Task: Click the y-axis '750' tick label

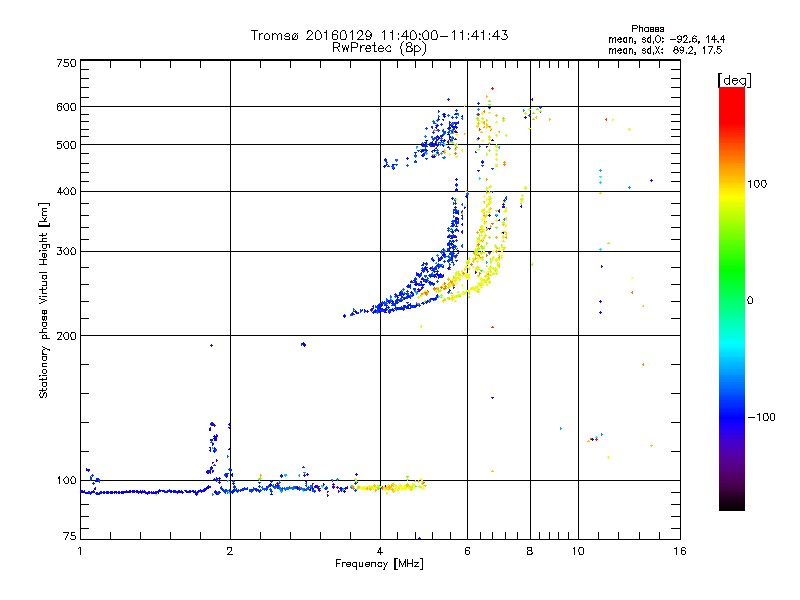Action: pos(66,63)
